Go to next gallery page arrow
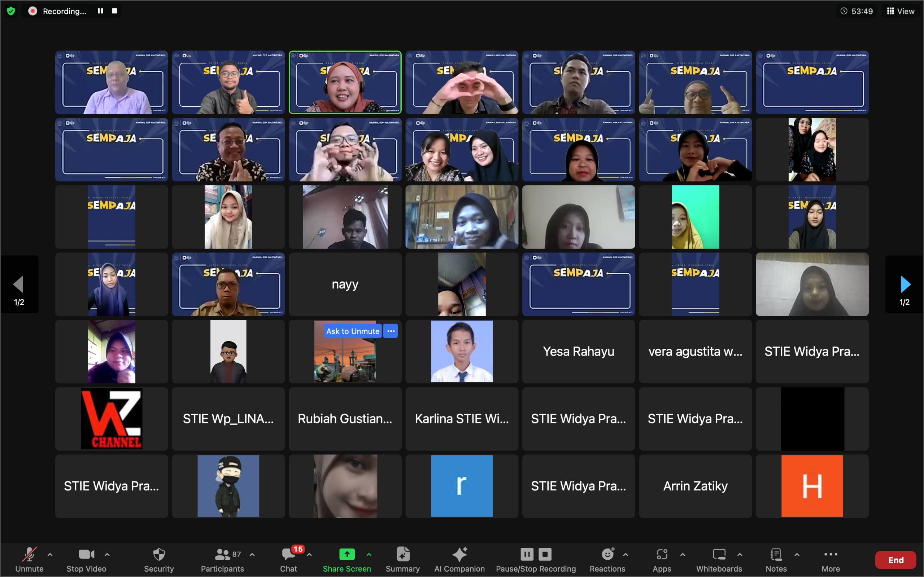Image resolution: width=924 pixels, height=577 pixels. click(905, 285)
